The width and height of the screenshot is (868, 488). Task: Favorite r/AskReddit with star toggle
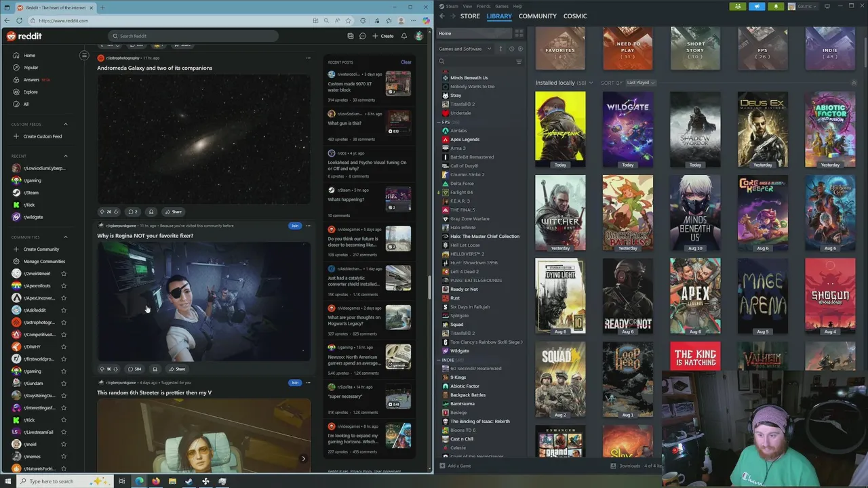(x=64, y=310)
